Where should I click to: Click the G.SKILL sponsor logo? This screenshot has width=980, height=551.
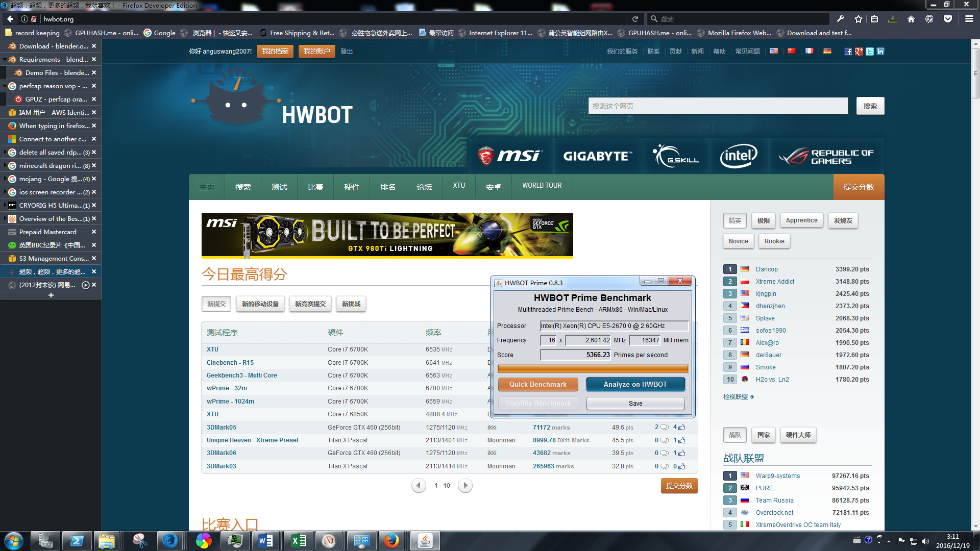(x=676, y=156)
